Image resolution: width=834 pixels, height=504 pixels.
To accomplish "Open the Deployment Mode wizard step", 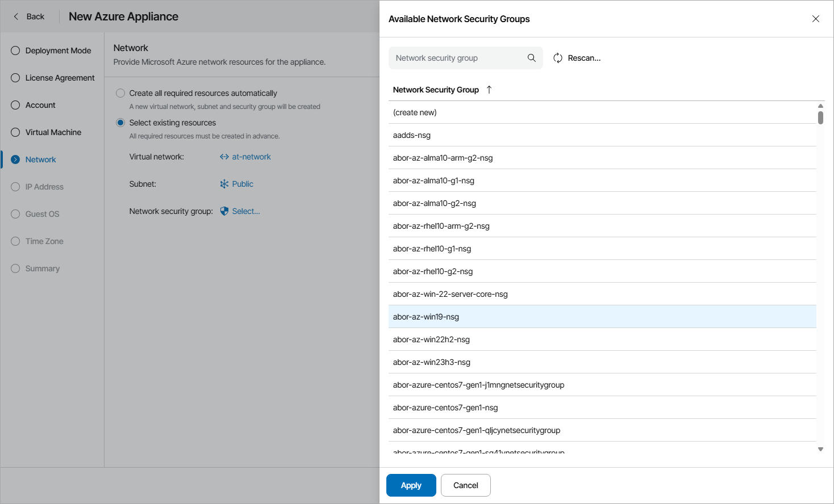I will coord(58,51).
